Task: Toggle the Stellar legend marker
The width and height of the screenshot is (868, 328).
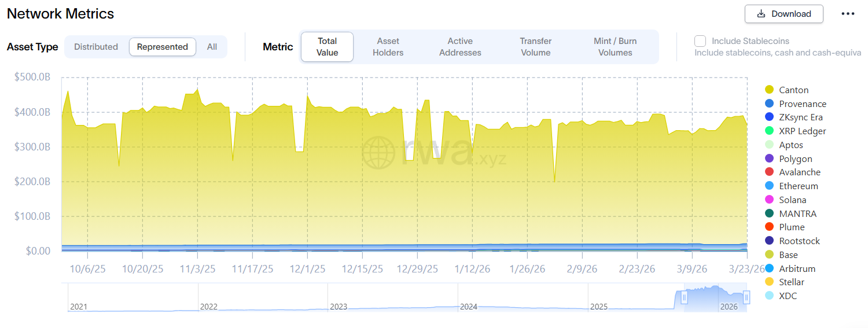Action: point(769,282)
